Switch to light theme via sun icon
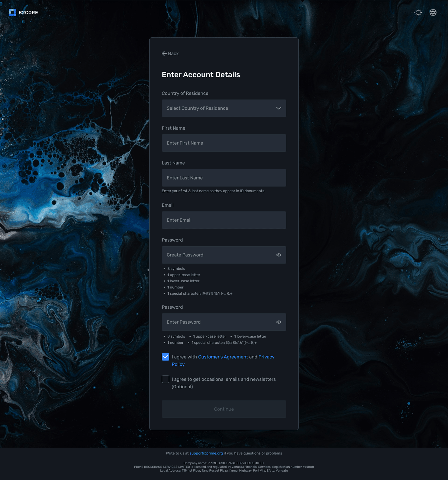Screen dimensions: 448x480 (x=418, y=12)
